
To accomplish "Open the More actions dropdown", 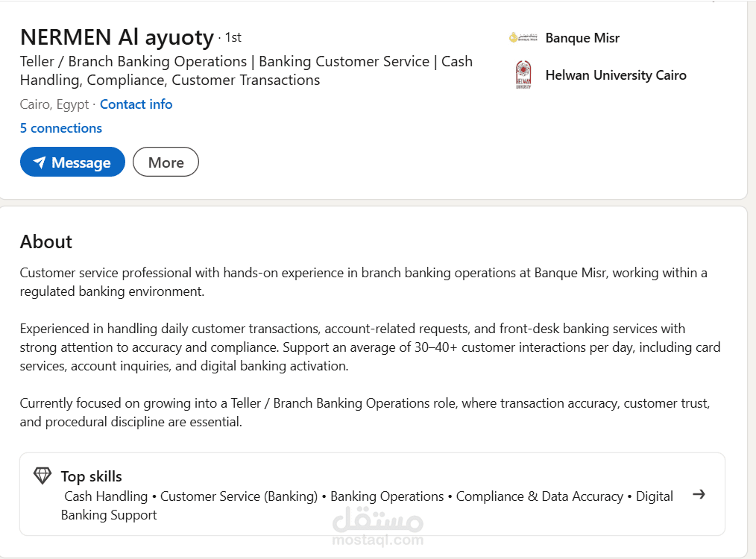I will click(x=166, y=162).
